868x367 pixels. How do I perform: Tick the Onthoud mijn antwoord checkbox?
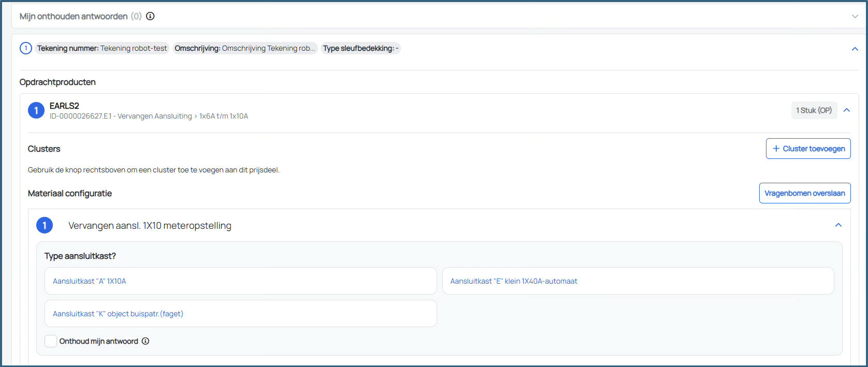click(x=51, y=341)
